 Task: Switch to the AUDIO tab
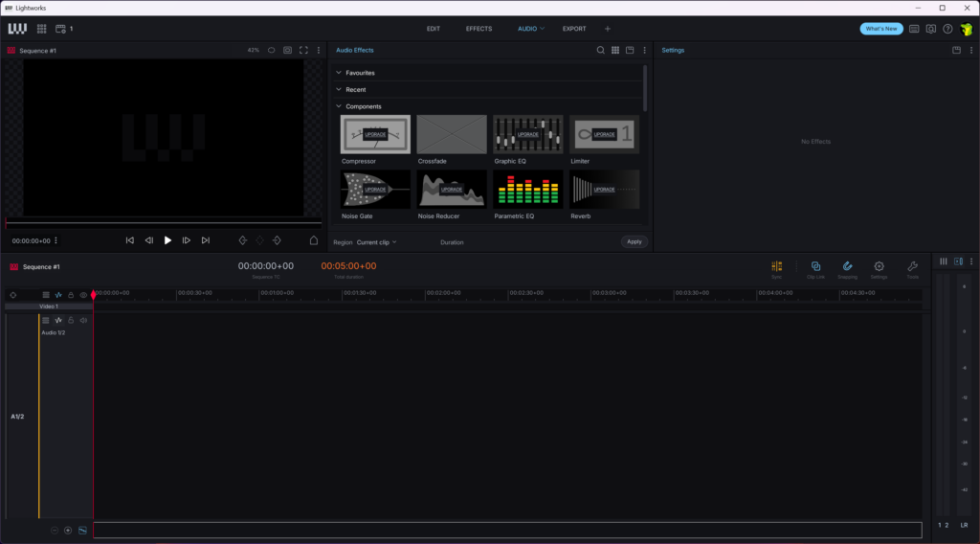(527, 29)
